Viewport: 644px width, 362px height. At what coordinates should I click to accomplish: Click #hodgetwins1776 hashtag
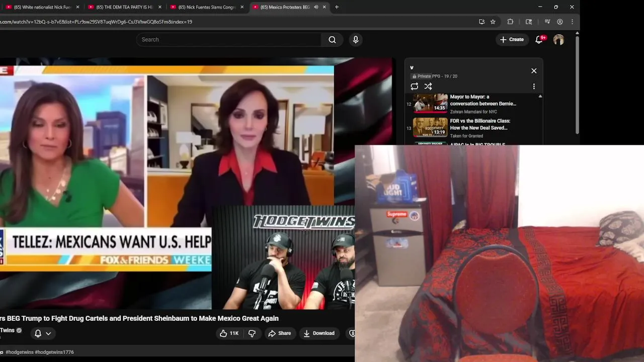pos(54,352)
